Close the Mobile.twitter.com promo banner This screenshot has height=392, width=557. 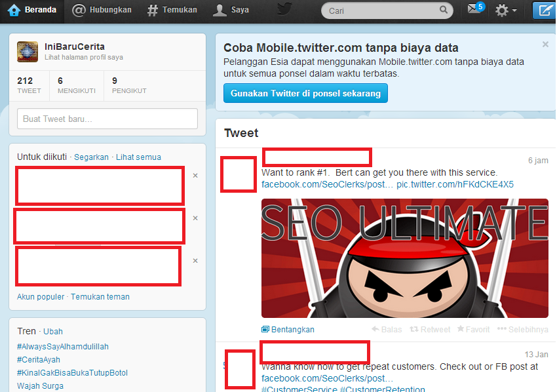(x=545, y=45)
